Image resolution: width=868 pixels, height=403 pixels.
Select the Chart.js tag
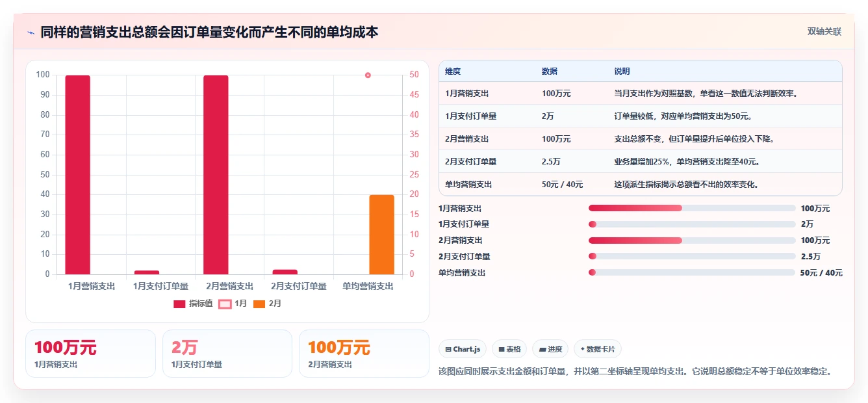pos(463,349)
